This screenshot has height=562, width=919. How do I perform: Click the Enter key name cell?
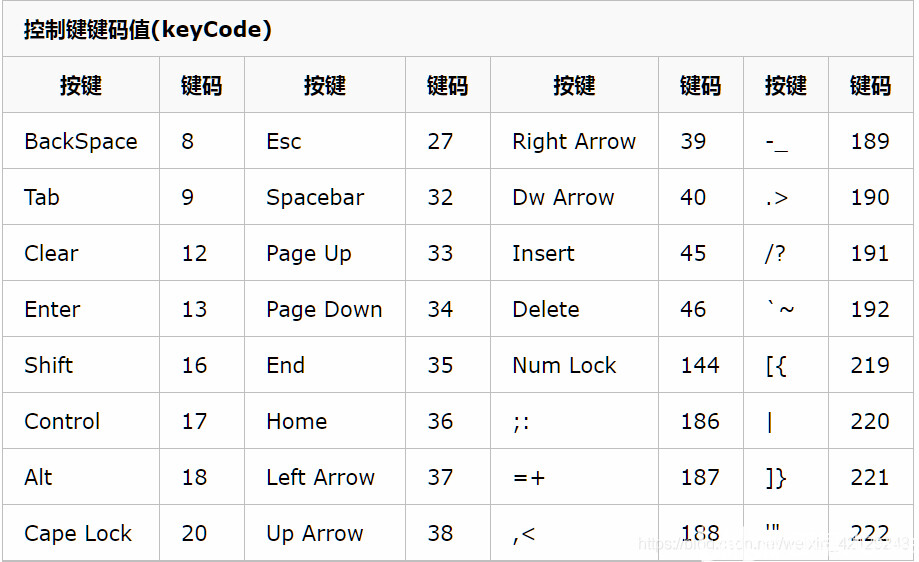pos(81,309)
